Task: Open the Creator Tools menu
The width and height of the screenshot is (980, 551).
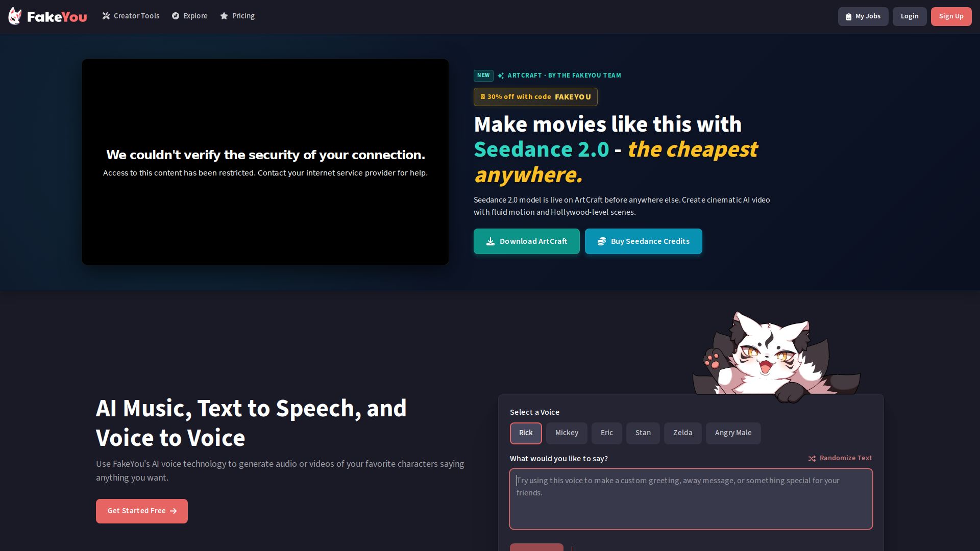Action: point(131,16)
